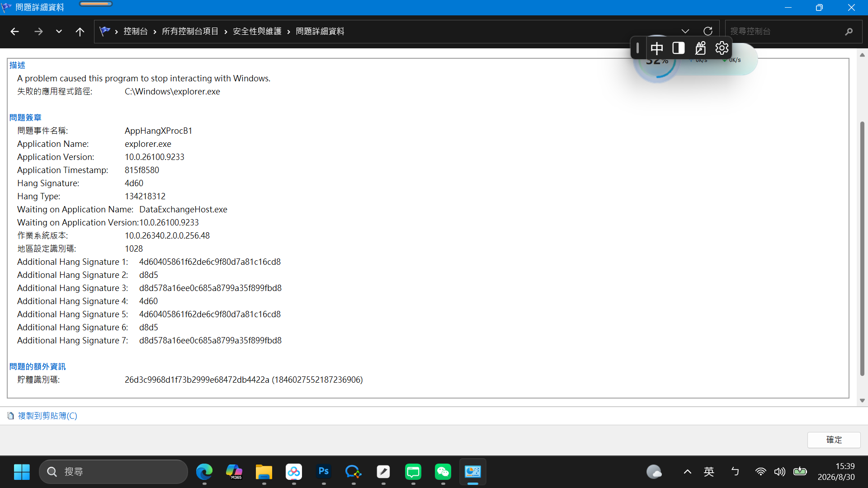Image resolution: width=868 pixels, height=488 pixels.
Task: Toggle IME half/full width shape button
Action: pos(678,48)
